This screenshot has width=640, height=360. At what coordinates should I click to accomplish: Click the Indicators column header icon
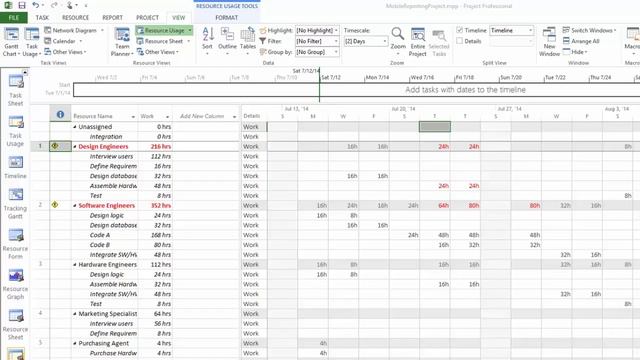(x=60, y=115)
